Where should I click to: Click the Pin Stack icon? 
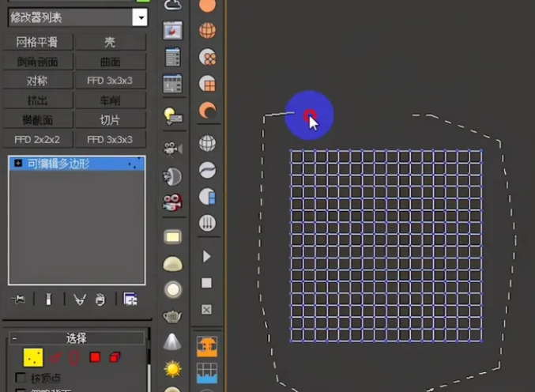tap(21, 299)
